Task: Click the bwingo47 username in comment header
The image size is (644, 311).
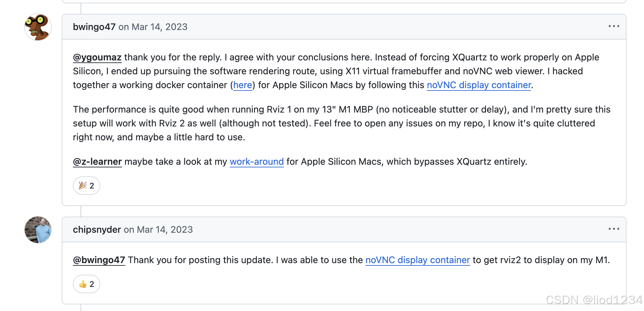Action: pos(94,27)
